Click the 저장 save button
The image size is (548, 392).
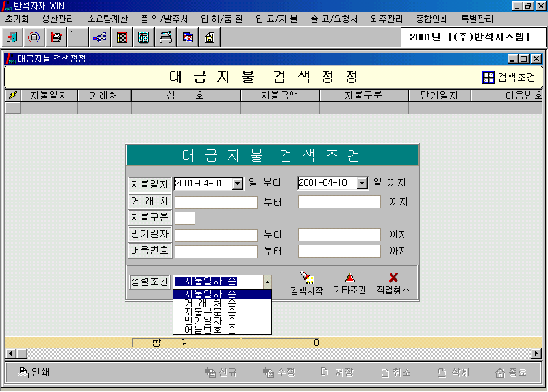point(337,372)
